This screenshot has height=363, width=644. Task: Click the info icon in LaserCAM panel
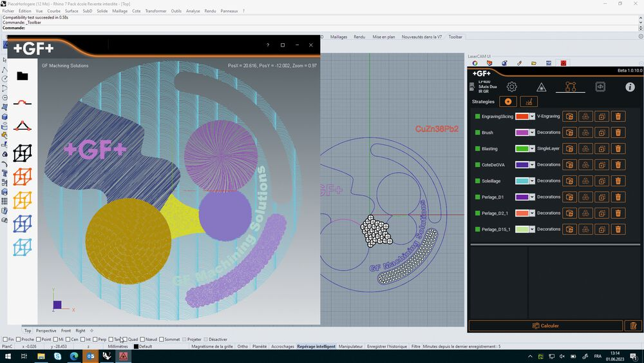(x=630, y=87)
